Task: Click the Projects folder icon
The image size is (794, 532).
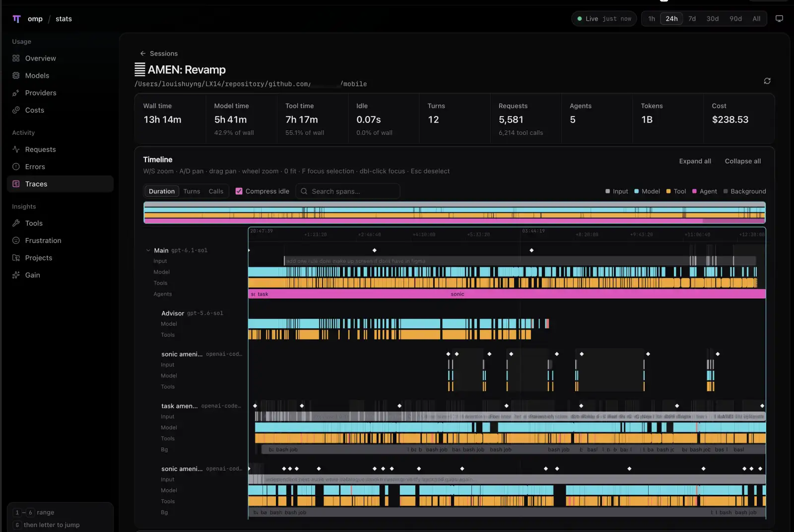Action: [x=16, y=258]
